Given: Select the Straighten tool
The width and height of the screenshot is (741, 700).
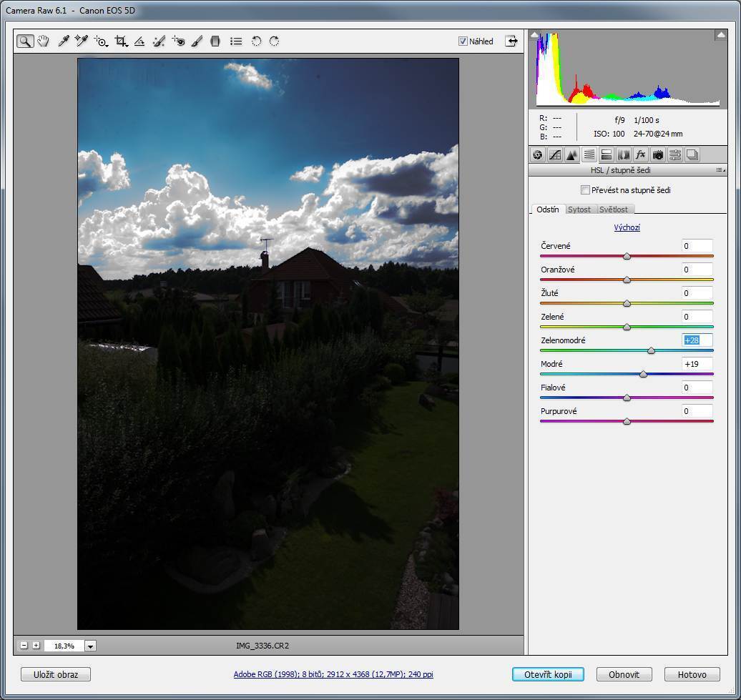Looking at the screenshot, I should [139, 41].
